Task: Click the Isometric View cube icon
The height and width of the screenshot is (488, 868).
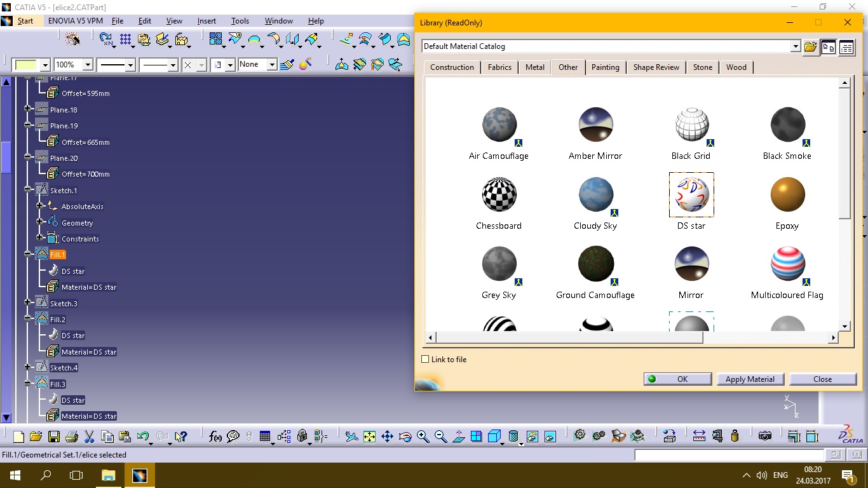Action: click(x=494, y=437)
